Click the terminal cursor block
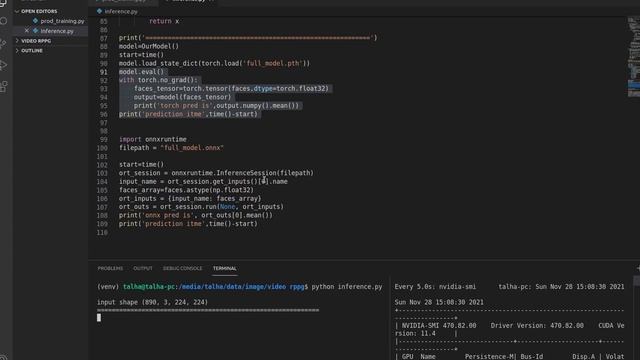 pos(99,318)
